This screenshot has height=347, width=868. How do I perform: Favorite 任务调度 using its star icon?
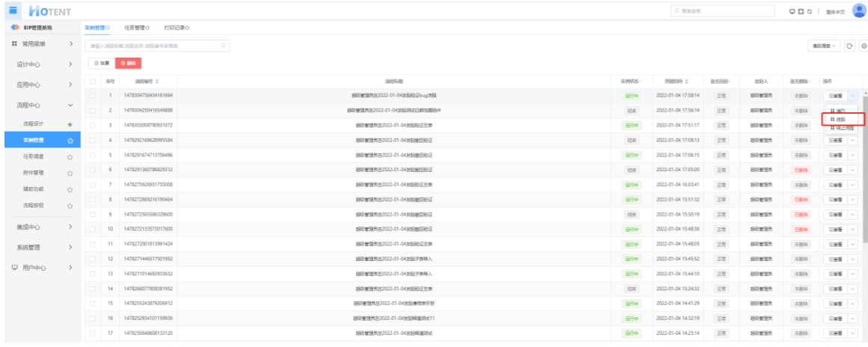coord(70,156)
